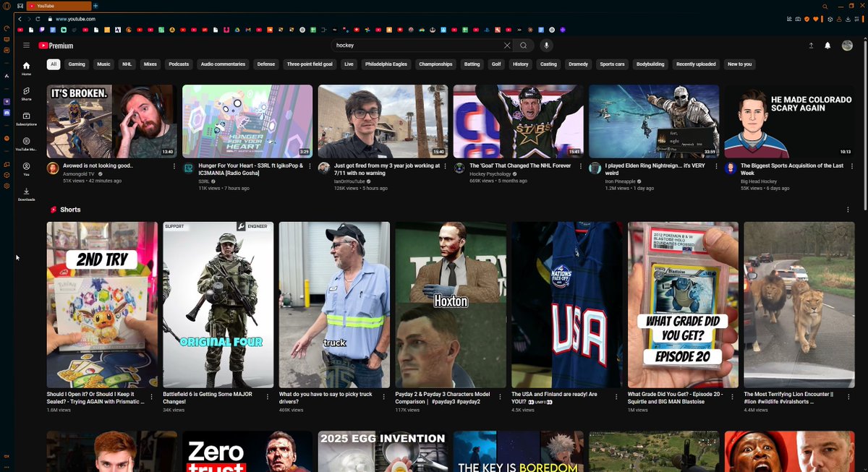
Task: Go to YouTube Premium logo home
Action: coord(56,46)
